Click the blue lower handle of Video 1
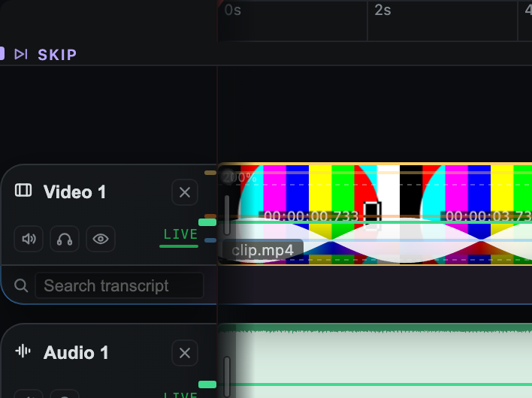This screenshot has width=532, height=398. [210, 240]
